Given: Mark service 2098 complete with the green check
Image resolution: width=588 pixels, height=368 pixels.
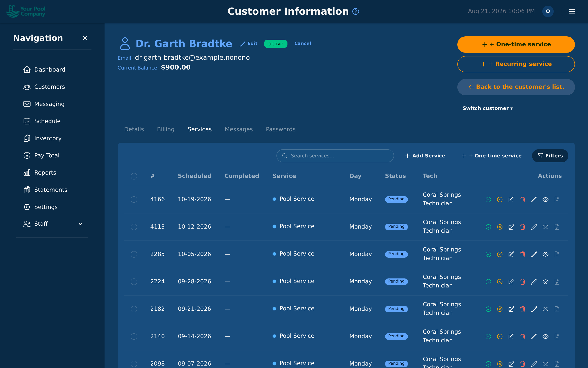Looking at the screenshot, I should (x=488, y=364).
